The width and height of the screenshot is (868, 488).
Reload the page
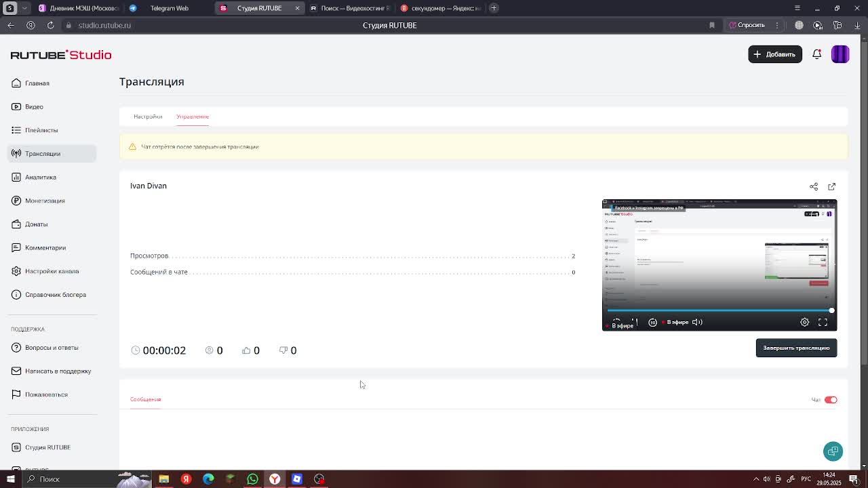pos(50,25)
